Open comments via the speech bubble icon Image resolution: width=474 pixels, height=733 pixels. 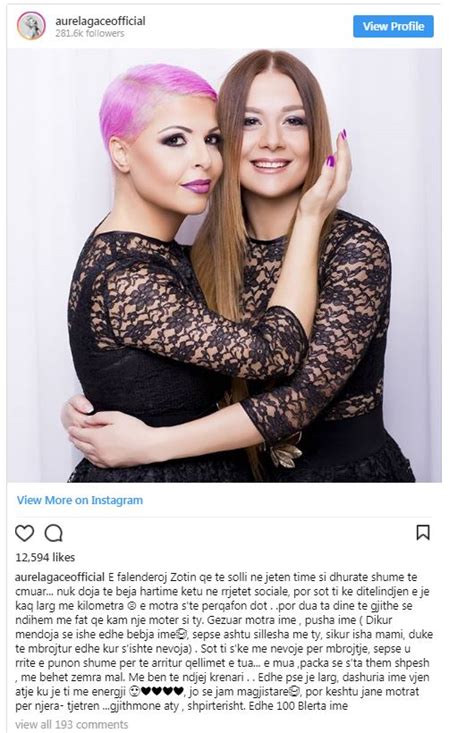point(53,533)
